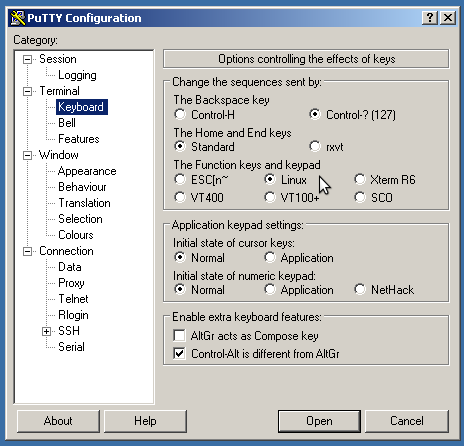Viewport: 464px width, 446px height.
Task: Open the Features category
Action: tap(79, 139)
